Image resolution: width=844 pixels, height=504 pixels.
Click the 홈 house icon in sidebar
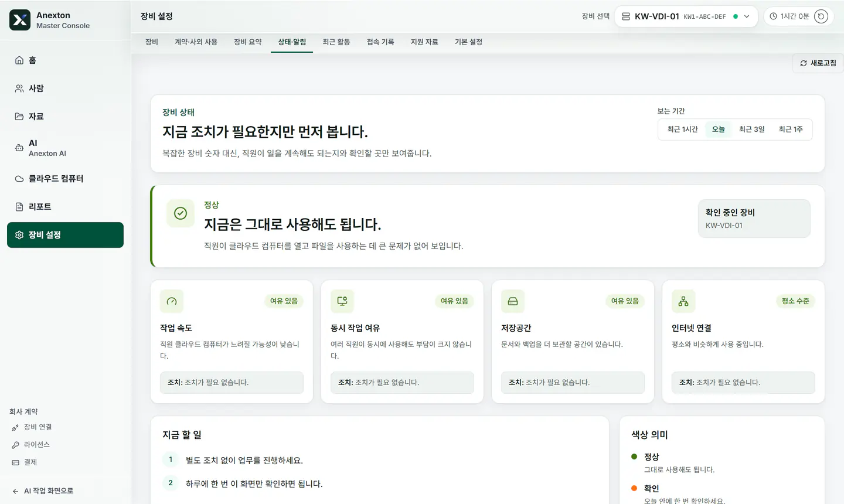(19, 60)
